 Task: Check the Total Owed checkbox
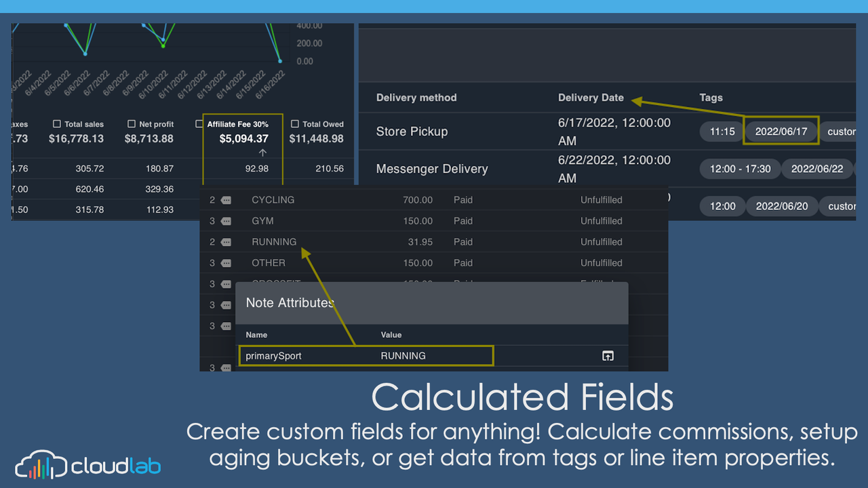(295, 124)
